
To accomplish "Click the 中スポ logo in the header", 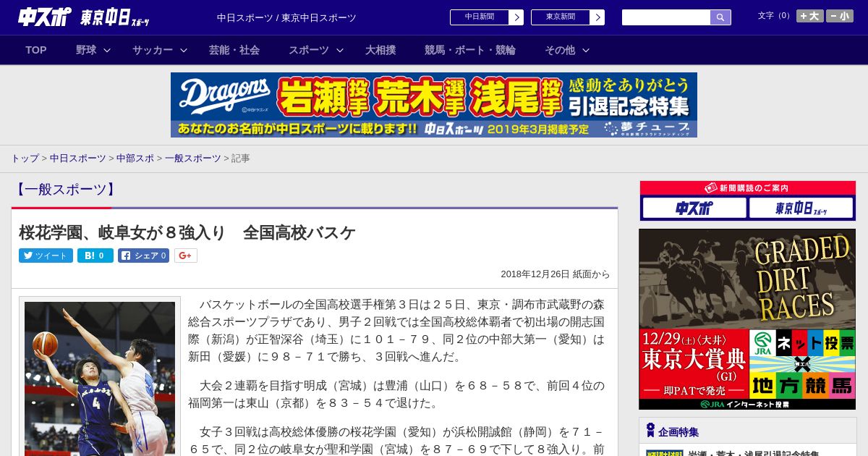I will tap(45, 17).
